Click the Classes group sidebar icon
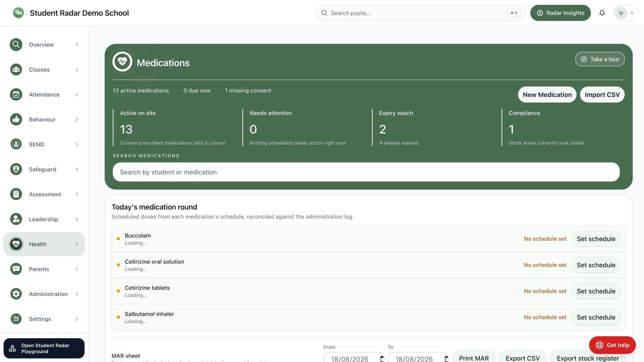The image size is (644, 362). (x=16, y=70)
